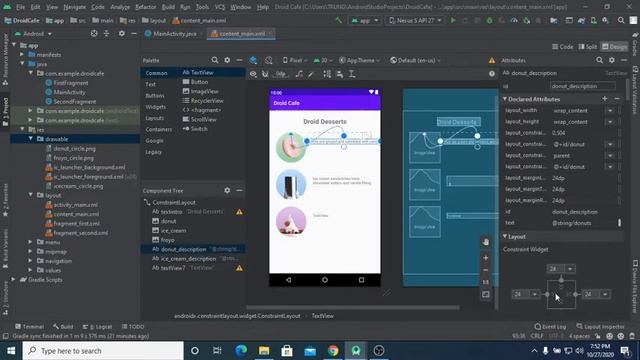Collapse the Declared Attributes section
Image resolution: width=640 pixels, height=360 pixels.
coord(505,99)
